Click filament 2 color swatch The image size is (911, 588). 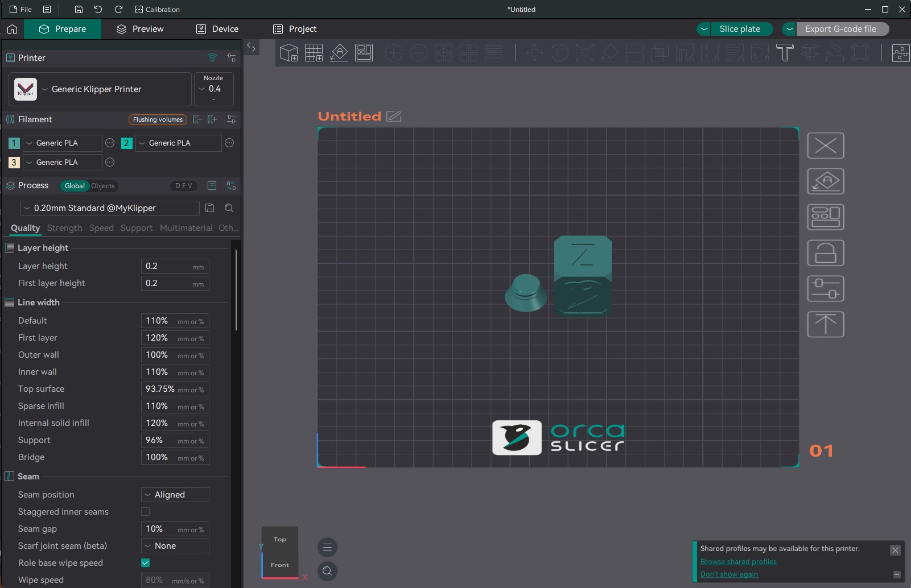coord(127,143)
